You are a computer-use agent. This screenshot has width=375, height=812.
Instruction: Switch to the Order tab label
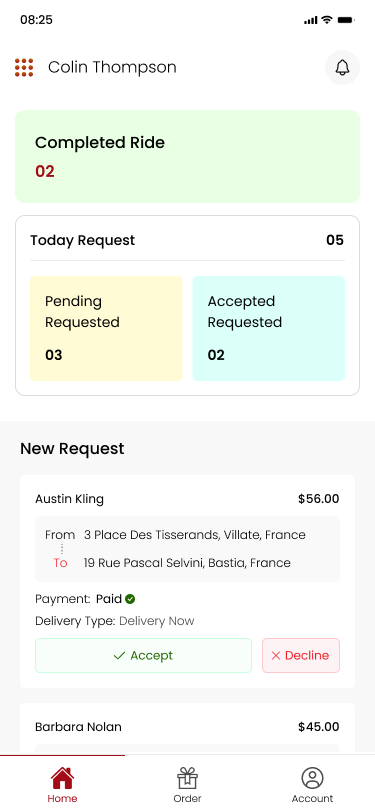pyautogui.click(x=188, y=799)
